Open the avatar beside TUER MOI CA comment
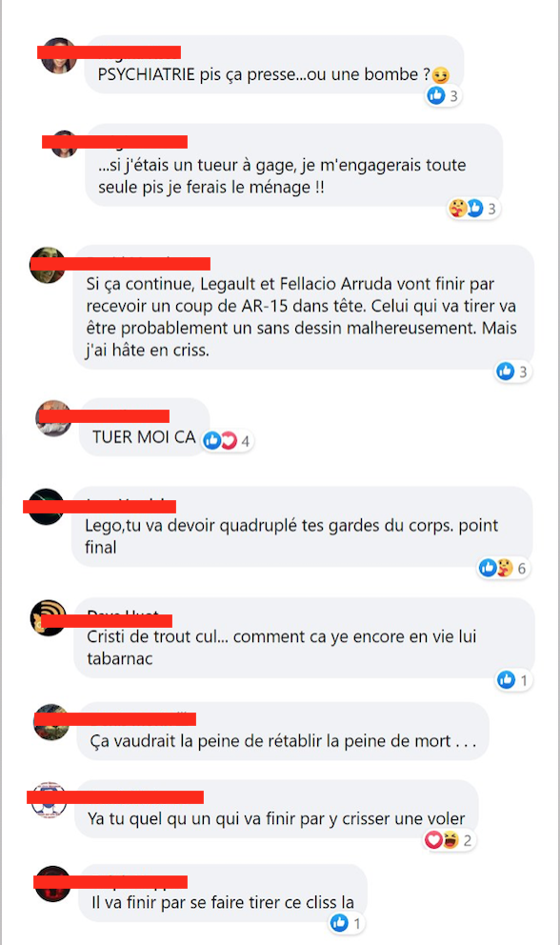560x945 pixels. click(x=53, y=417)
